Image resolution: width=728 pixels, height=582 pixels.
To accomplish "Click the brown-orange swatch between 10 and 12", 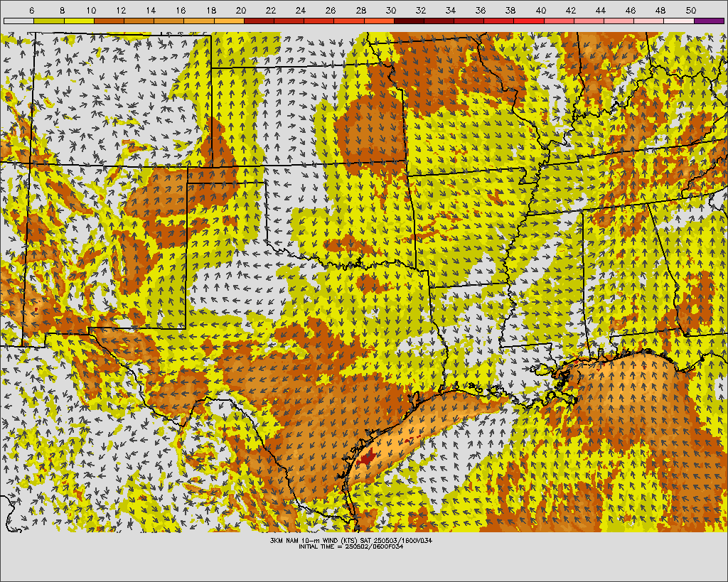I will tap(109, 21).
